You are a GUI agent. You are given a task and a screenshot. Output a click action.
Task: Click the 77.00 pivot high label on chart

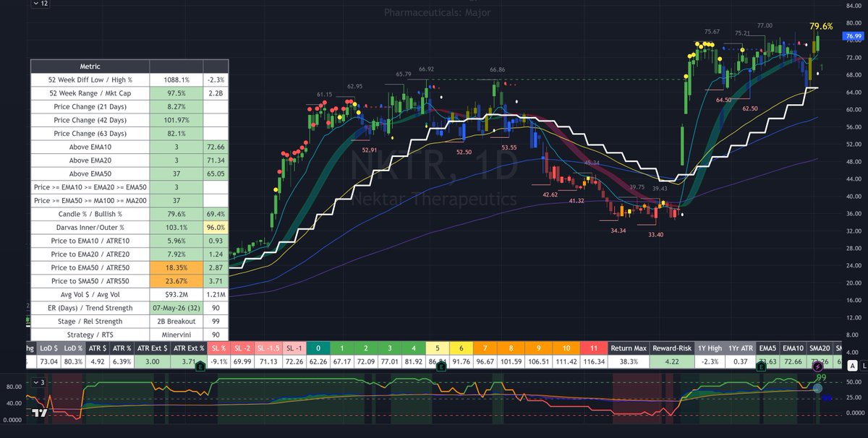click(x=765, y=26)
